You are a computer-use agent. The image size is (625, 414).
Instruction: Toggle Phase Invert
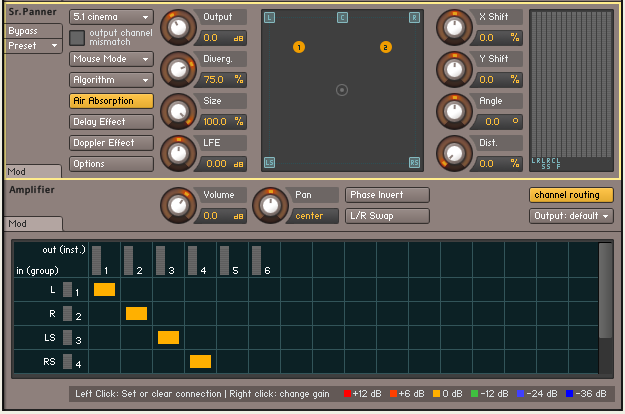tap(387, 195)
